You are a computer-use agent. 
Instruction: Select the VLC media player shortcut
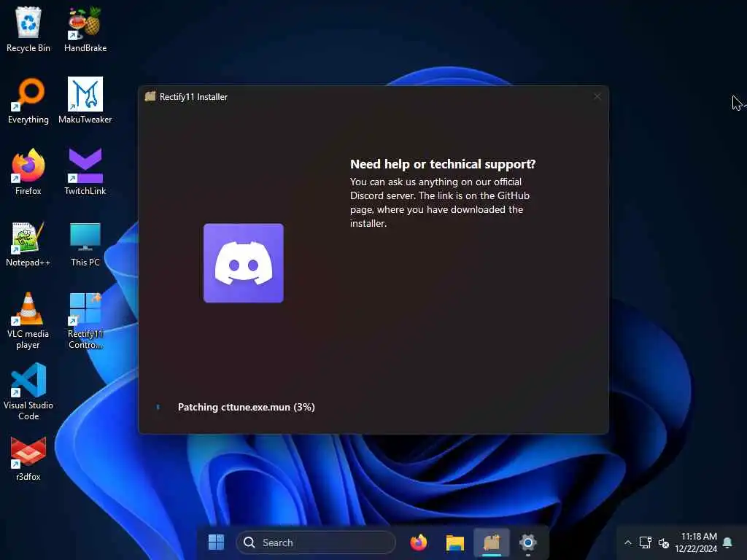tap(28, 321)
